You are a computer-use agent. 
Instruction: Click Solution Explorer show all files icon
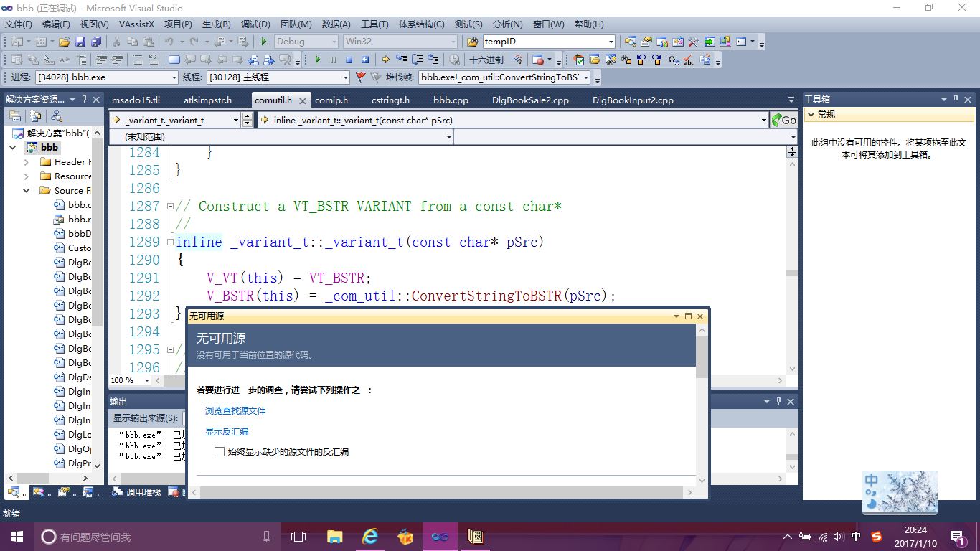36,116
